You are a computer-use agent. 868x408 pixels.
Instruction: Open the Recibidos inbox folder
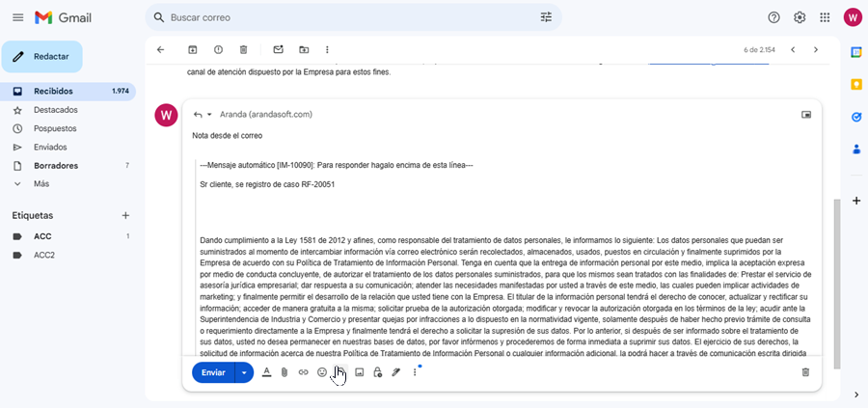pyautogui.click(x=53, y=91)
